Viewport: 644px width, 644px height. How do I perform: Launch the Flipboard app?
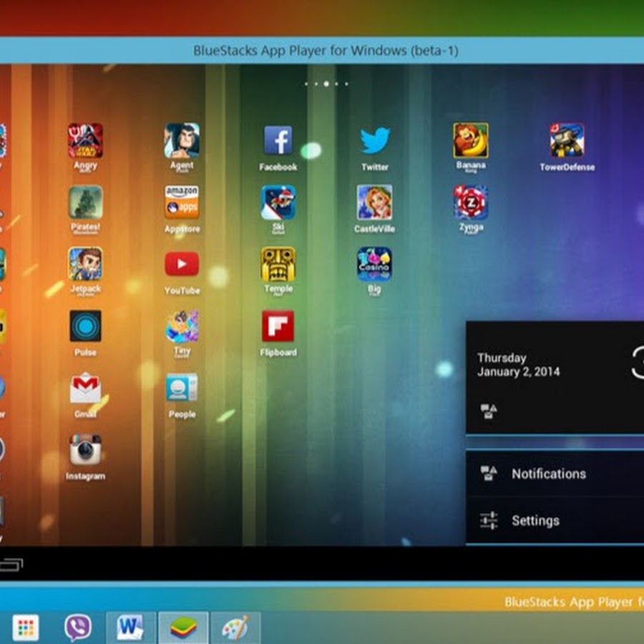click(278, 326)
